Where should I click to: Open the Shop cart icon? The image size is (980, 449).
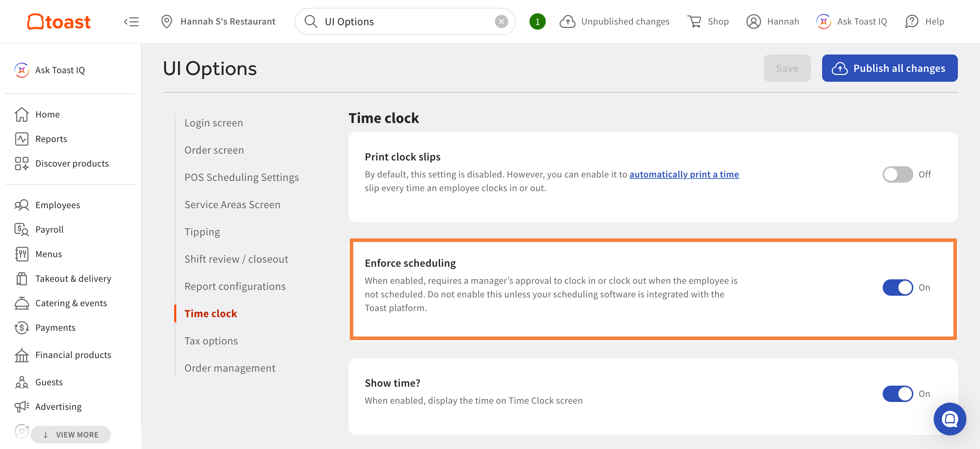pyautogui.click(x=694, y=22)
